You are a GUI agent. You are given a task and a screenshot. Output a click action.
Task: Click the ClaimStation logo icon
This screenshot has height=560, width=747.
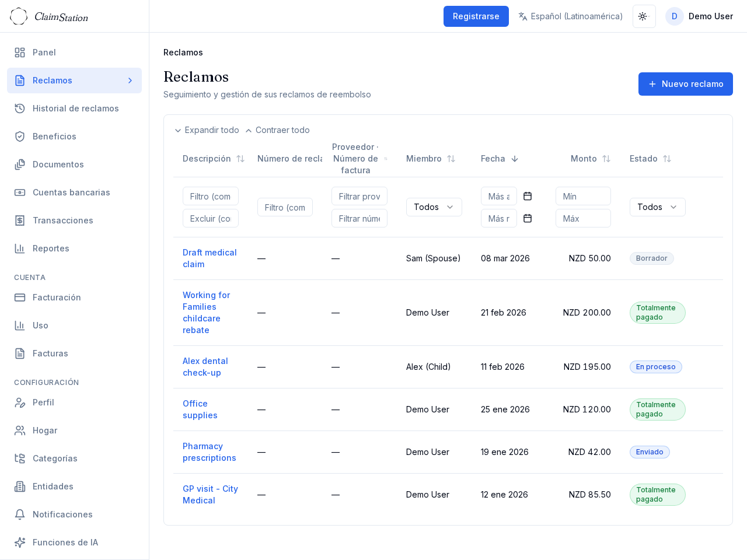19,16
